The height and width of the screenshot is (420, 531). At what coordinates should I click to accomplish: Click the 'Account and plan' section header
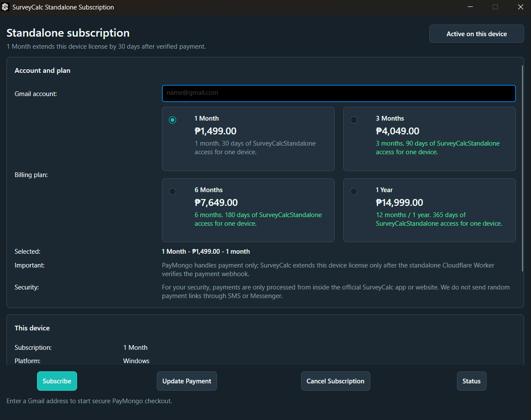point(43,71)
